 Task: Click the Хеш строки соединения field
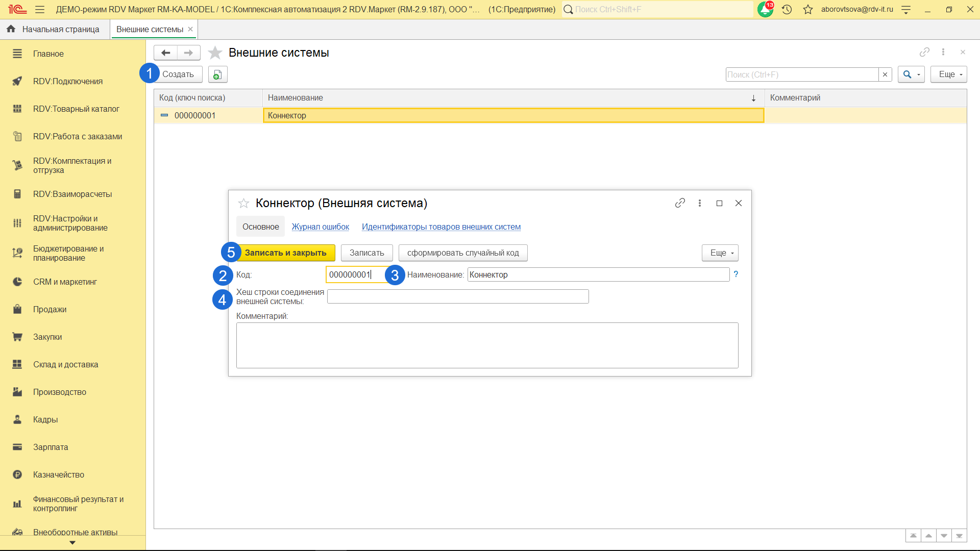457,296
